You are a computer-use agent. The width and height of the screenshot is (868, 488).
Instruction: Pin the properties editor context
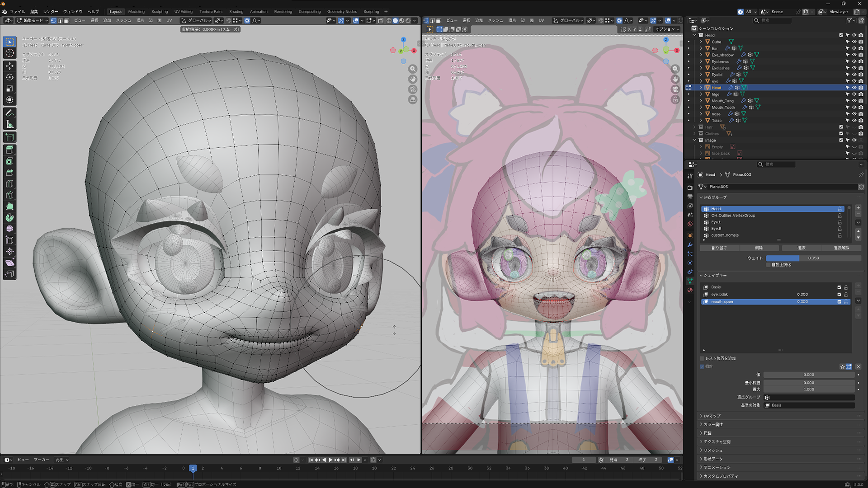(x=861, y=175)
